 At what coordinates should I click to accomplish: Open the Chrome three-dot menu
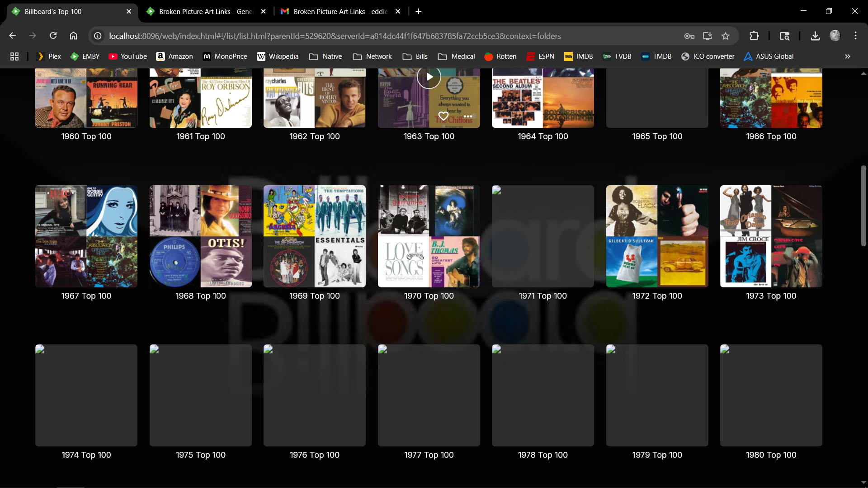(x=855, y=36)
